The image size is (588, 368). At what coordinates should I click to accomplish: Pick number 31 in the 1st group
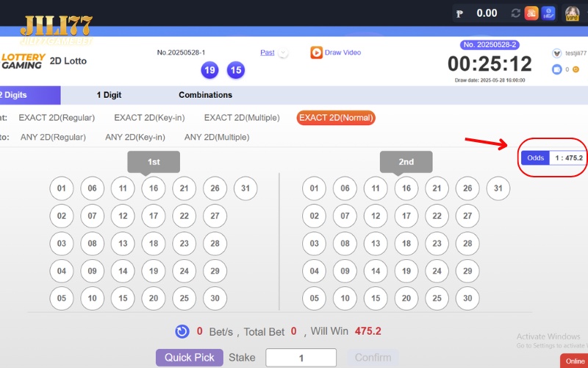tap(245, 188)
